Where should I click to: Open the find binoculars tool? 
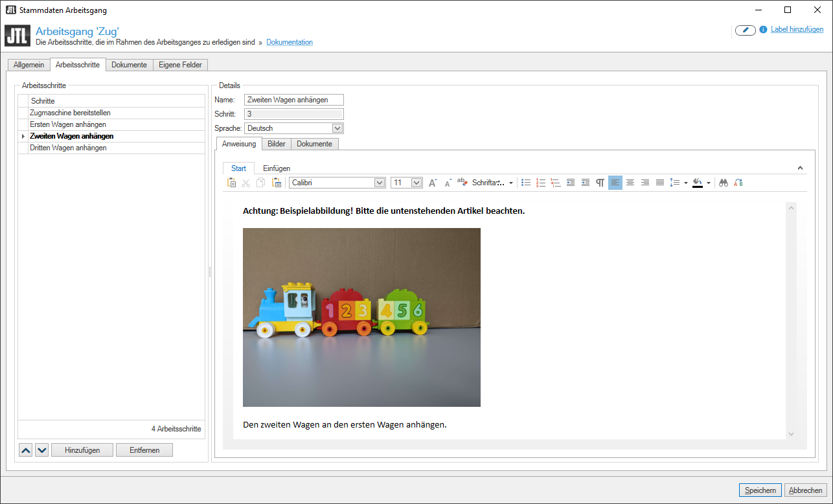click(724, 183)
